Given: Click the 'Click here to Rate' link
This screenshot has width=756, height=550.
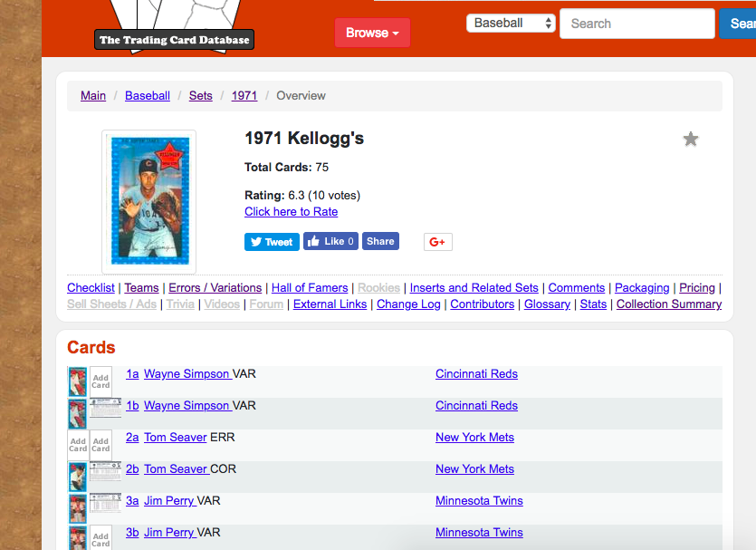Looking at the screenshot, I should (x=292, y=212).
